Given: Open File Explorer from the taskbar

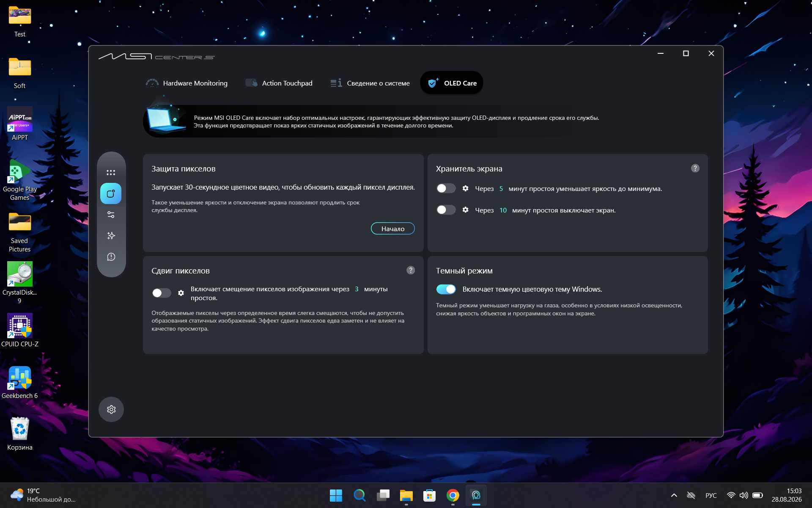Looking at the screenshot, I should (406, 495).
